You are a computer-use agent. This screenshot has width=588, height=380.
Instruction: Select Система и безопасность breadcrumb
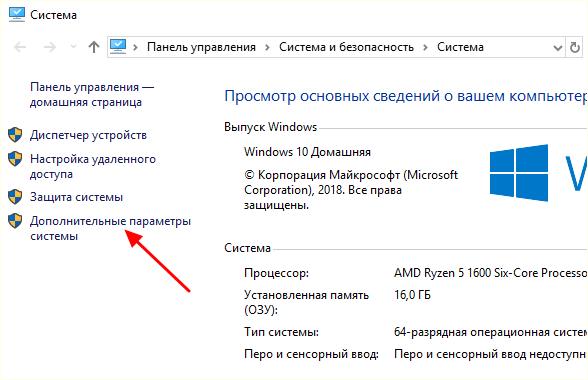(x=346, y=47)
